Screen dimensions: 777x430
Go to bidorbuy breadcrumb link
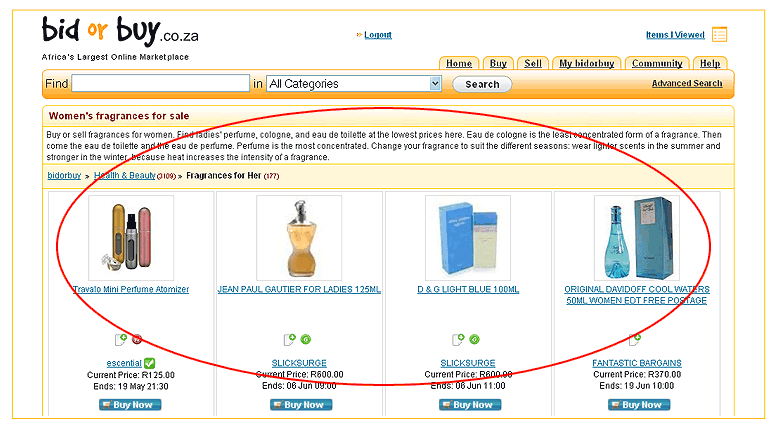click(x=64, y=175)
